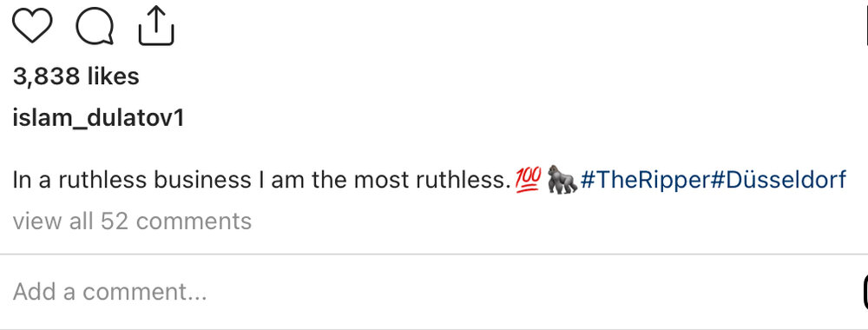868x330 pixels.
Task: View who liked via the 3,838 likes count
Action: [x=76, y=76]
